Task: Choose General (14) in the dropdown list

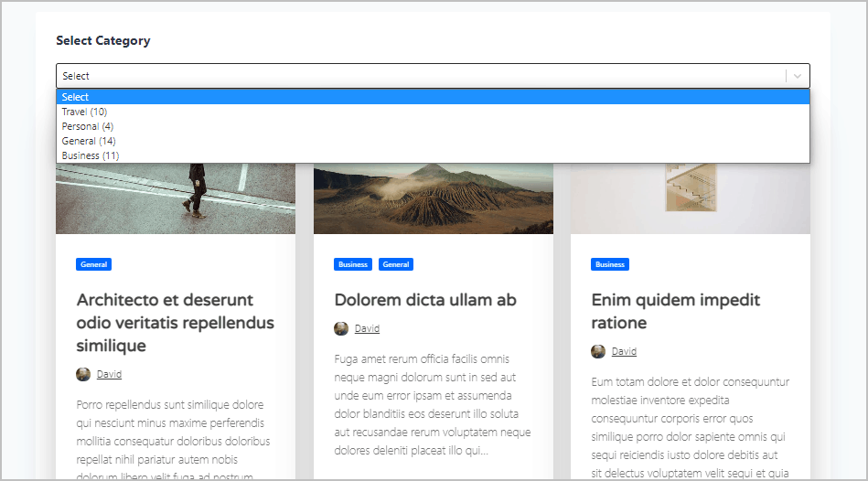Action: point(89,141)
